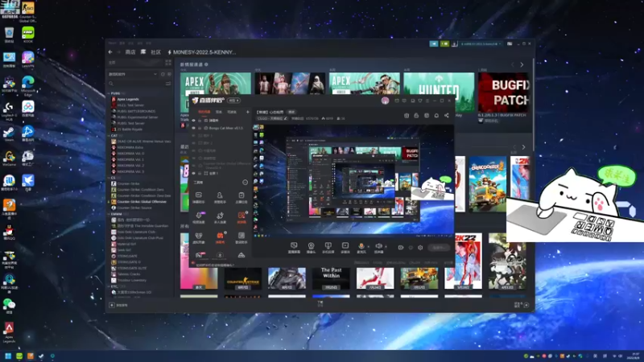Go back using Steam's back arrow

[x=110, y=52]
